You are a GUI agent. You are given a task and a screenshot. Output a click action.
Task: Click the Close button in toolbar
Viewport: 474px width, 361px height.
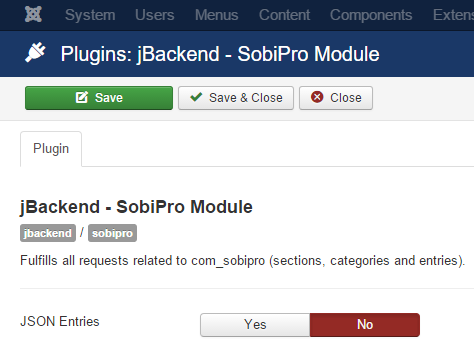coord(336,98)
